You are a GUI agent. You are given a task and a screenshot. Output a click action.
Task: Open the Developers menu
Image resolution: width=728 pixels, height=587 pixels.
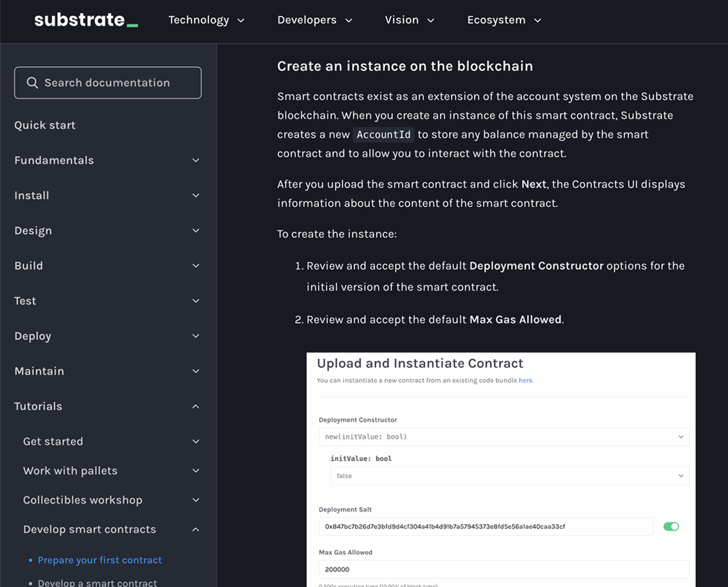pyautogui.click(x=315, y=20)
